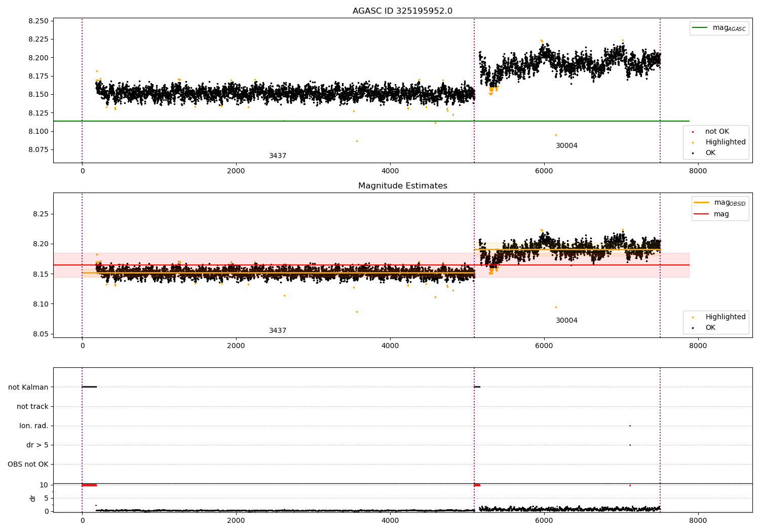The width and height of the screenshot is (760, 532).
Task: Click the '8.10' tick in Magnitude Estimates plot
Action: pyautogui.click(x=41, y=305)
